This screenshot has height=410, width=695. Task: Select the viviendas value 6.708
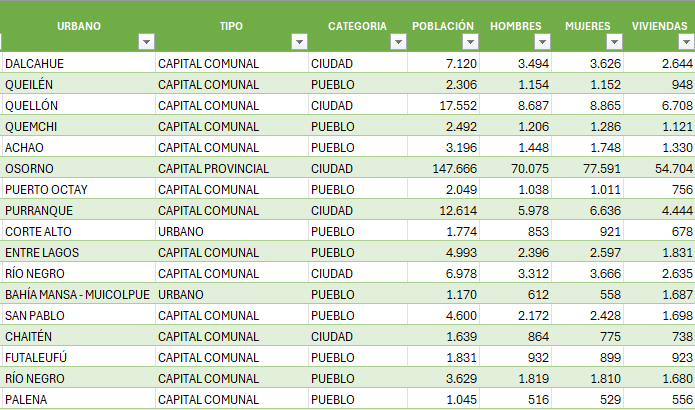659,105
